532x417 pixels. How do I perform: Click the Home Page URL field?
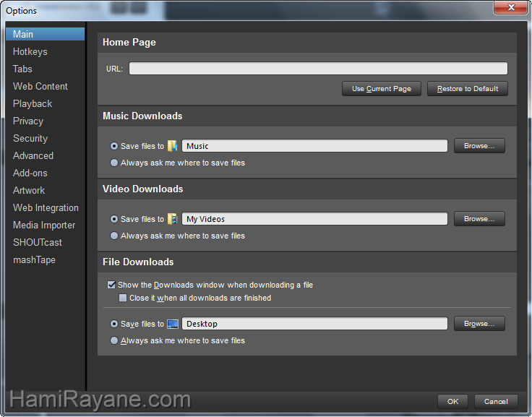point(318,69)
